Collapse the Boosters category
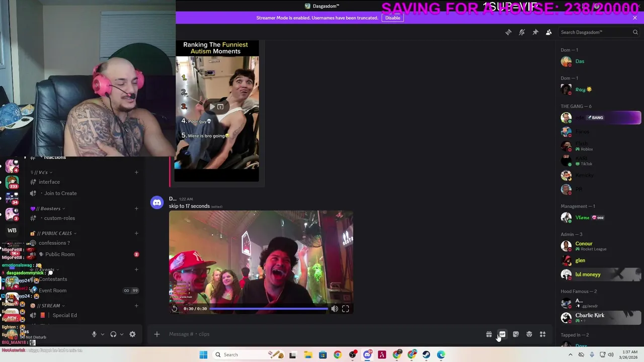Viewport: 644px width, 362px height. [48, 209]
